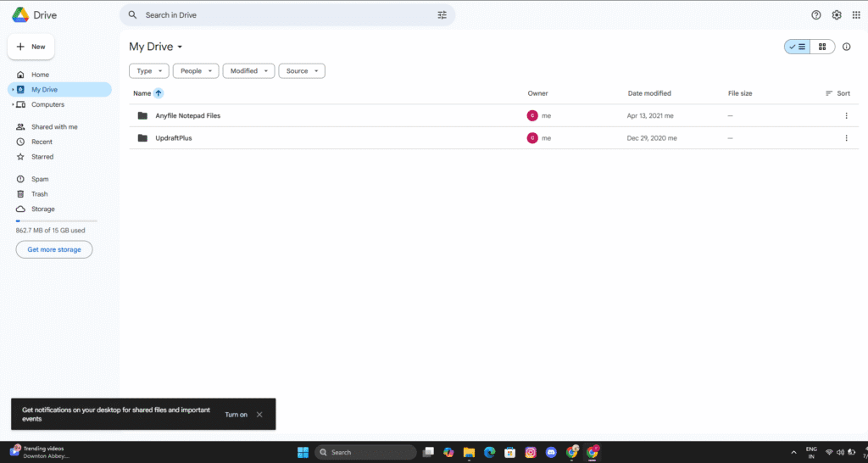
Task: Open advanced search filter options icon
Action: click(x=442, y=15)
